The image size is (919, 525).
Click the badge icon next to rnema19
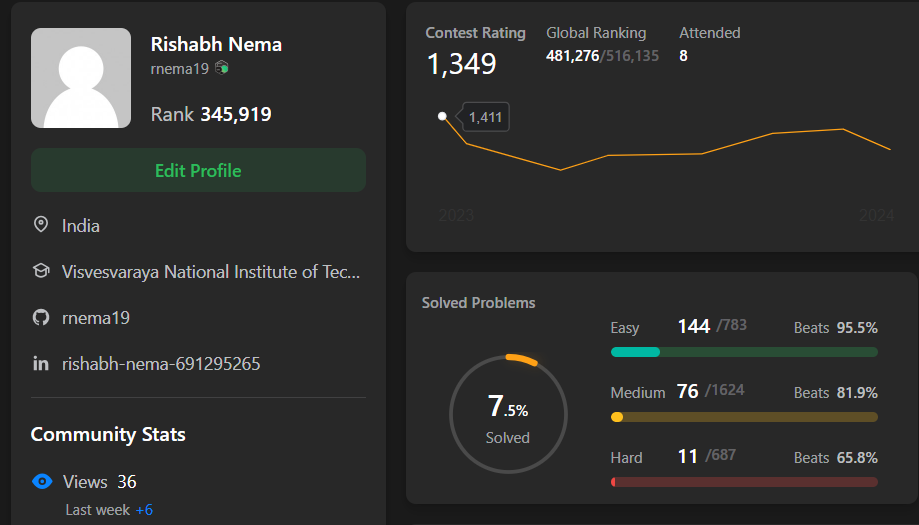point(222,68)
